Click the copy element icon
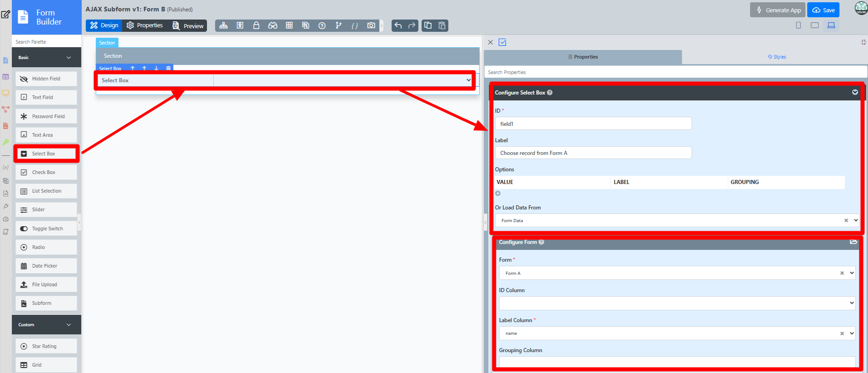The image size is (868, 373). coord(428,25)
